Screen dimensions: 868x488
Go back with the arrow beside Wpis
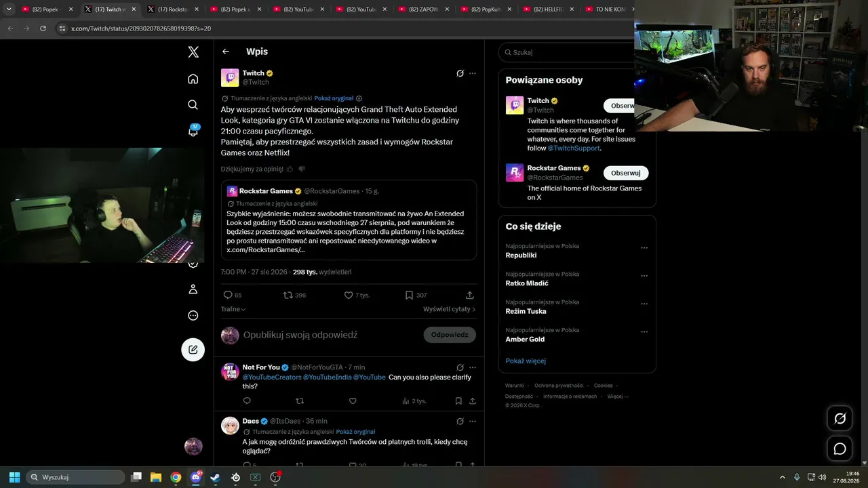[x=226, y=52]
